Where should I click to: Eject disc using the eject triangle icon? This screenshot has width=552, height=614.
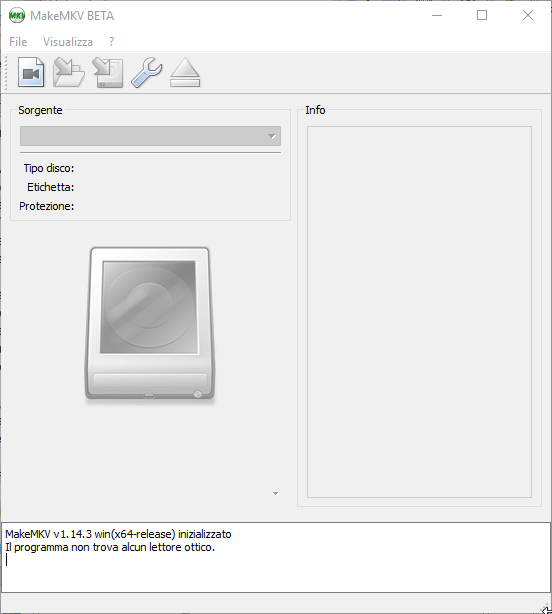pyautogui.click(x=185, y=72)
